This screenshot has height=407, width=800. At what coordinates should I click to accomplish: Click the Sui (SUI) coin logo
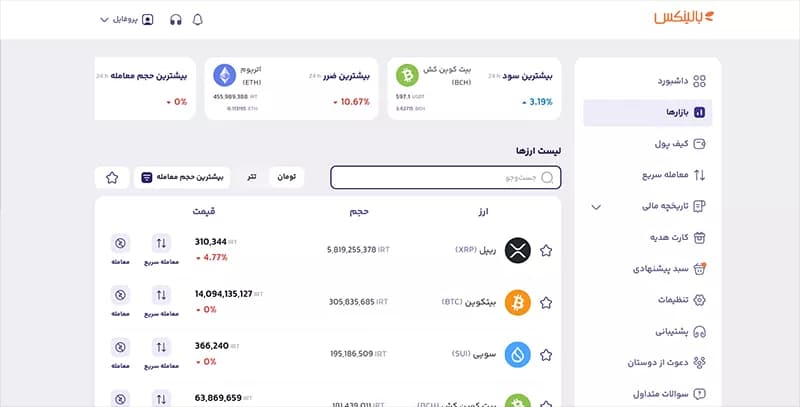click(x=517, y=354)
